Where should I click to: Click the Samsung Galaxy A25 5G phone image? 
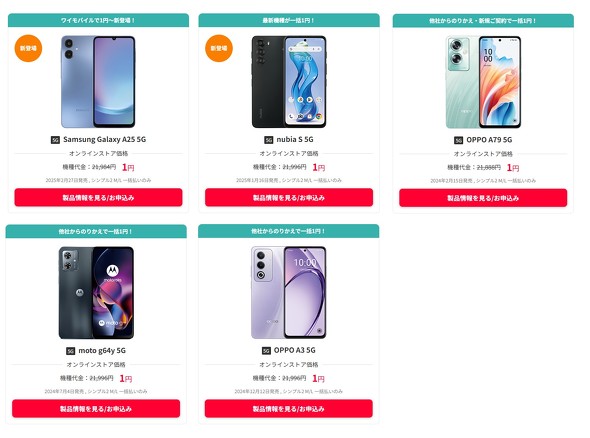click(x=98, y=82)
